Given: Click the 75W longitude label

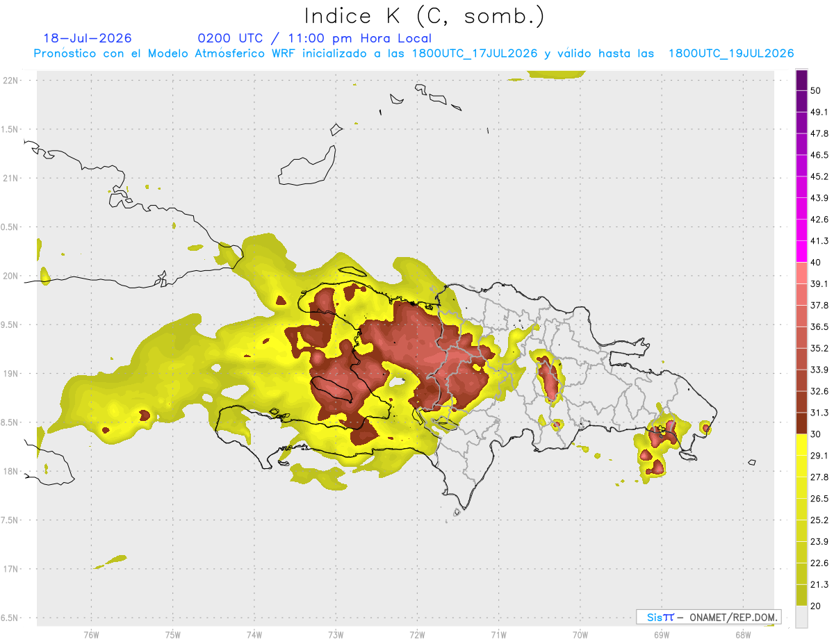Looking at the screenshot, I should coord(172,634).
